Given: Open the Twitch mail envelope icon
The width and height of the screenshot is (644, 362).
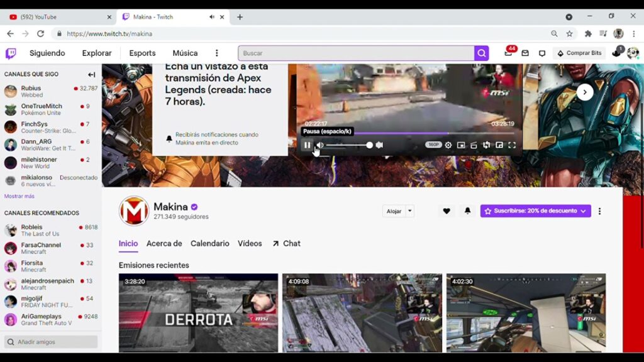Looking at the screenshot, I should pyautogui.click(x=525, y=53).
